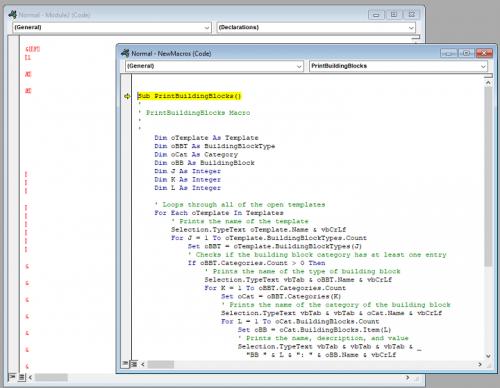The image size is (500, 388).
Task: Close the NewMacros code window
Action: pos(484,53)
